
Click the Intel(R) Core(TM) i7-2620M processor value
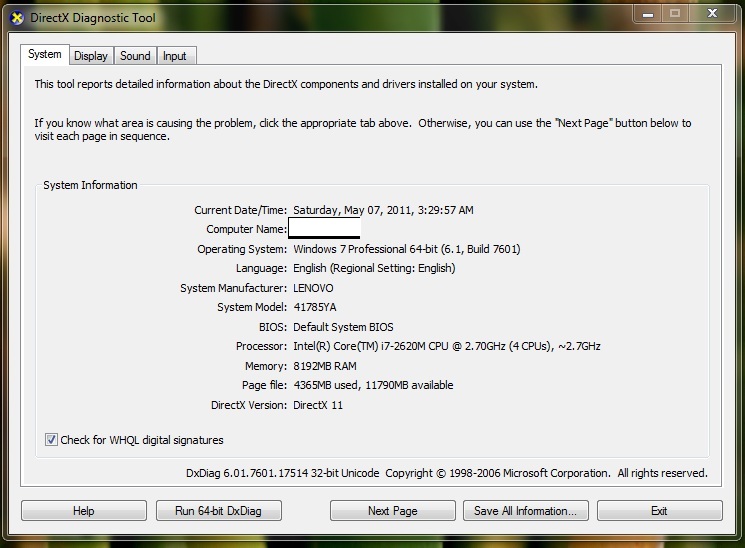tap(447, 346)
